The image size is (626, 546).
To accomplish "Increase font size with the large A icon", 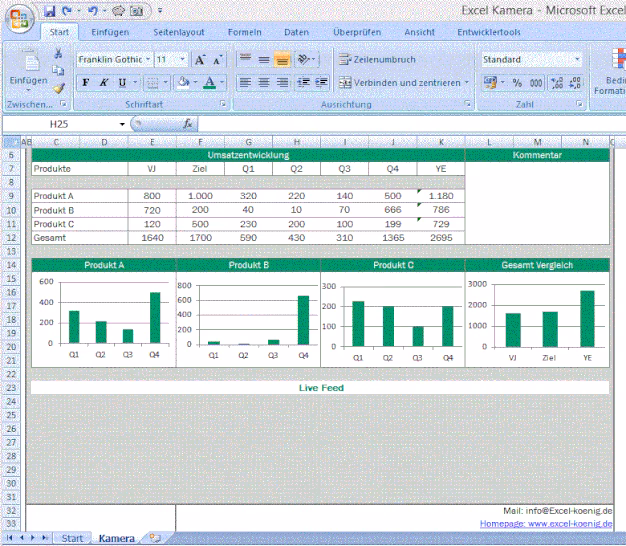I will click(x=200, y=60).
